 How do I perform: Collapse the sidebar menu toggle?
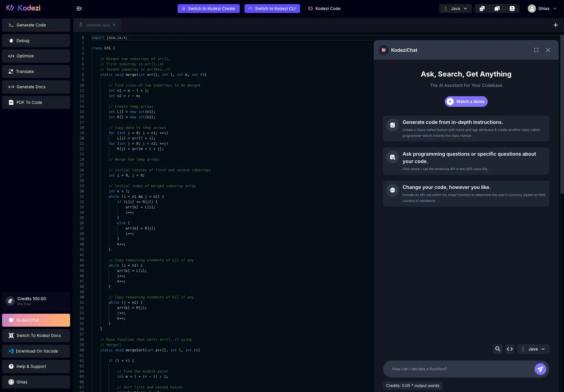click(x=79, y=9)
